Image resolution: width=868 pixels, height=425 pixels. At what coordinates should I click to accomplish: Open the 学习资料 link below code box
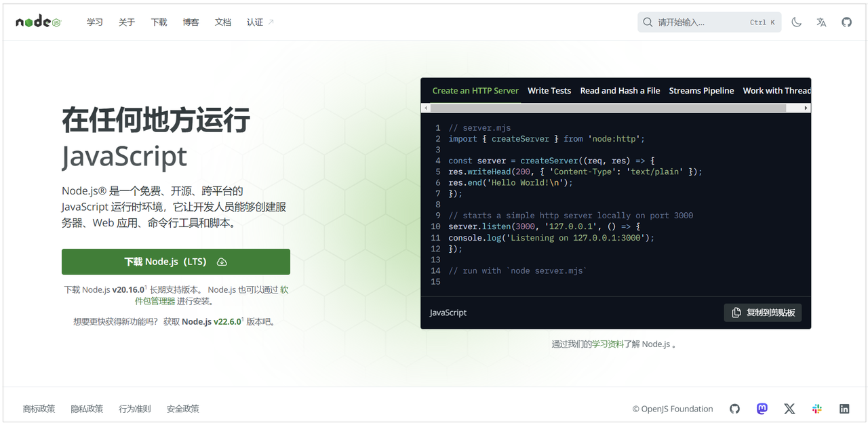(x=608, y=344)
